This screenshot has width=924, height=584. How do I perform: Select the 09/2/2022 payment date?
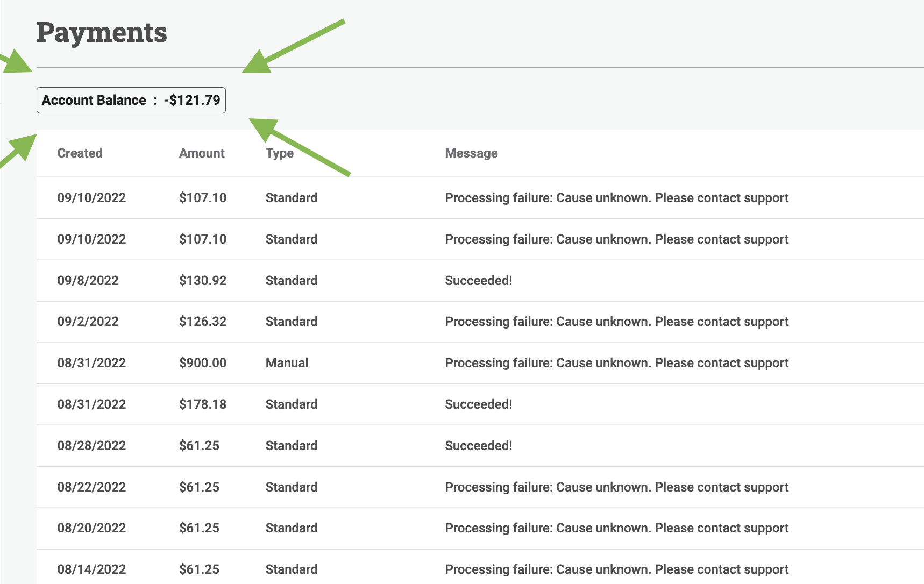(x=88, y=322)
